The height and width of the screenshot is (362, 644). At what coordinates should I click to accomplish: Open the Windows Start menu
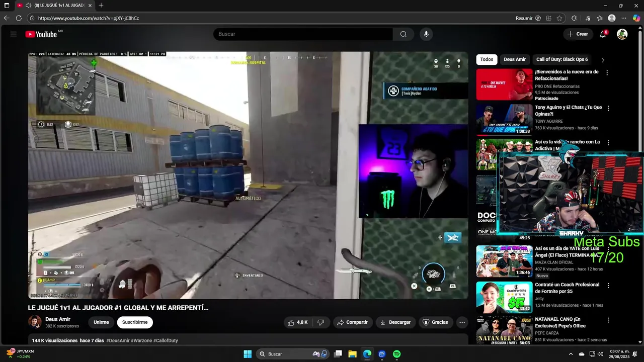[248, 354]
